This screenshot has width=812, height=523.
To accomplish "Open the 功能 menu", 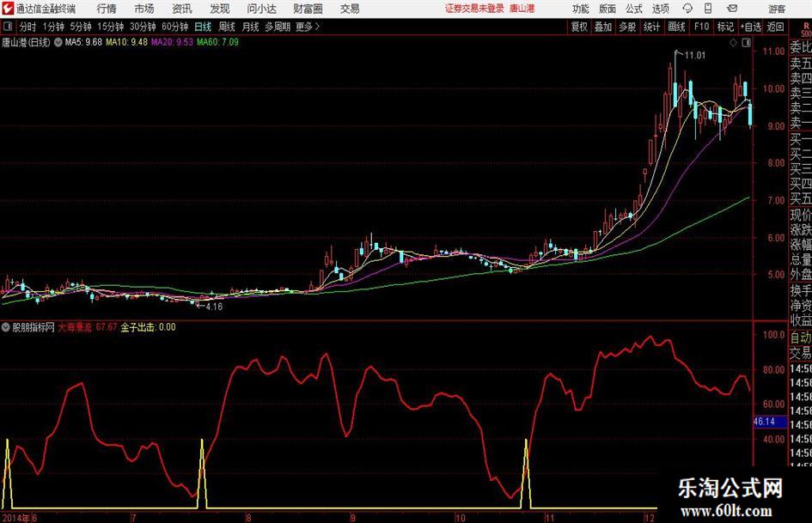I will click(581, 9).
